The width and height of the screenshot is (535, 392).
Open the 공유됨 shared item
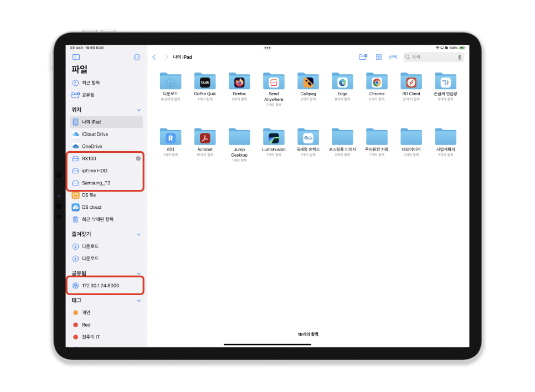pyautogui.click(x=106, y=95)
